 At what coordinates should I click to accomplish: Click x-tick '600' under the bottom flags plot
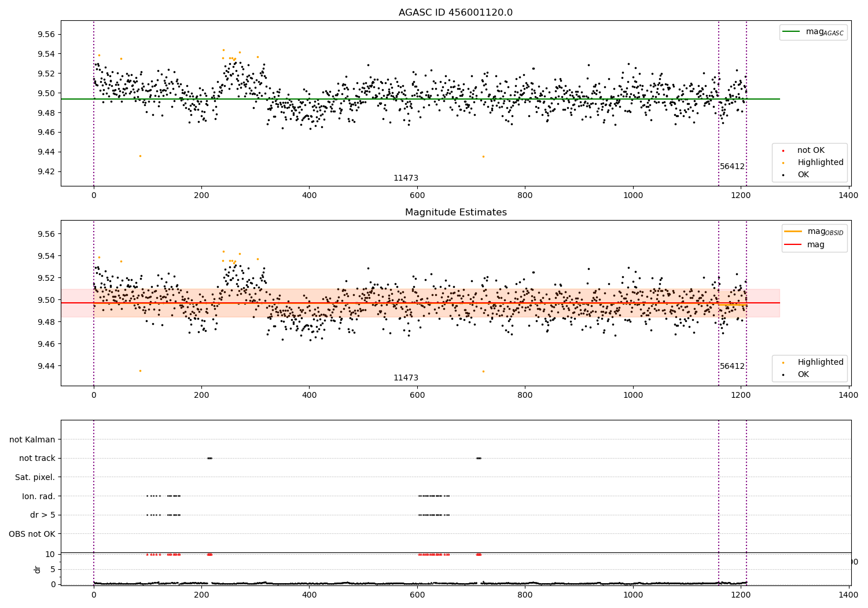(x=417, y=595)
